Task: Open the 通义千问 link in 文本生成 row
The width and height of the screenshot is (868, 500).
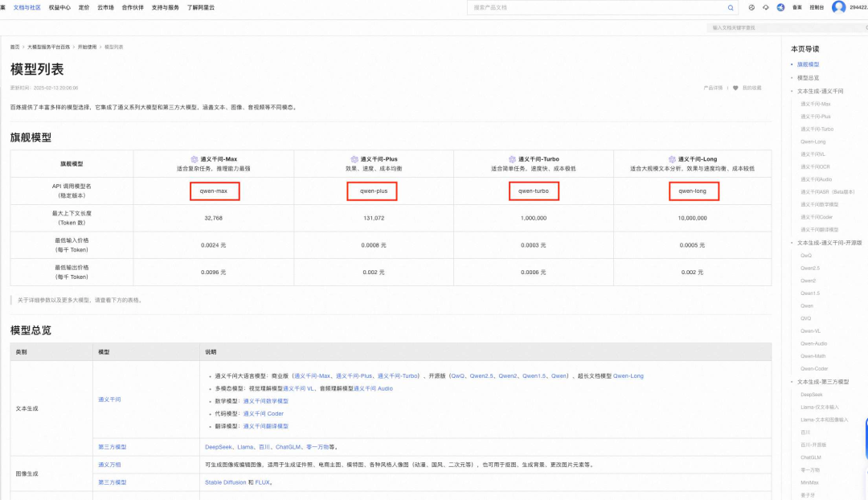Action: pos(109,400)
